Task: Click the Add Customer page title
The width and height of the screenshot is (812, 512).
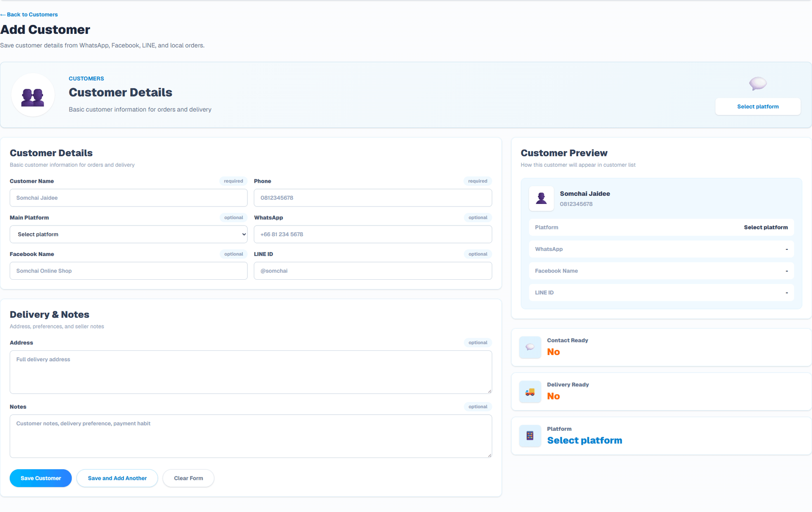Action: point(45,30)
